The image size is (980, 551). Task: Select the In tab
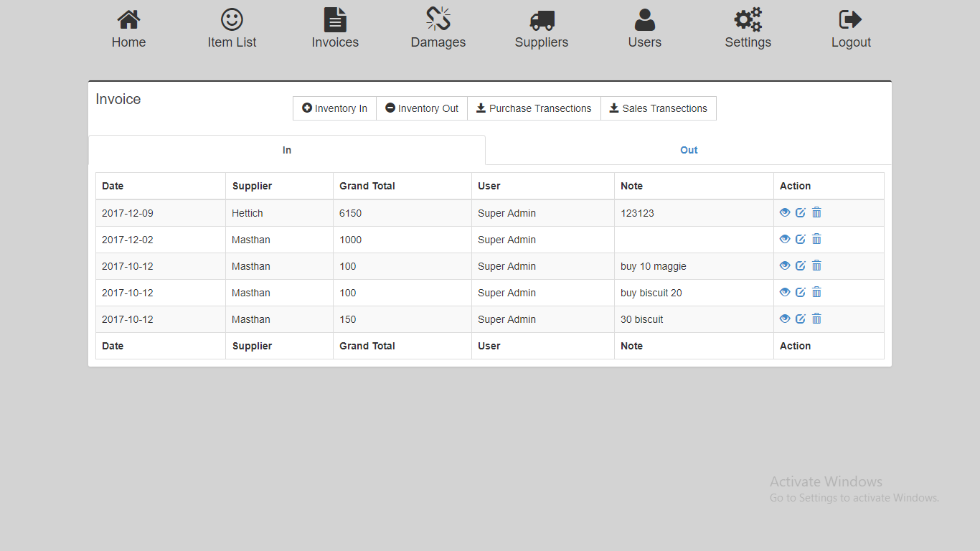pos(287,150)
